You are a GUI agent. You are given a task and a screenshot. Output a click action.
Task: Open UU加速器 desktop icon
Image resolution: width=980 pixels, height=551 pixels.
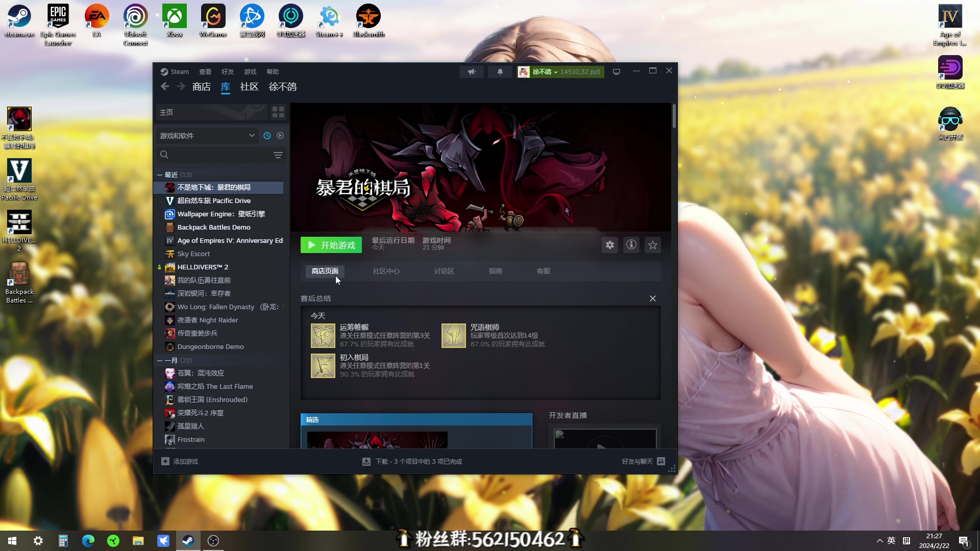click(291, 20)
